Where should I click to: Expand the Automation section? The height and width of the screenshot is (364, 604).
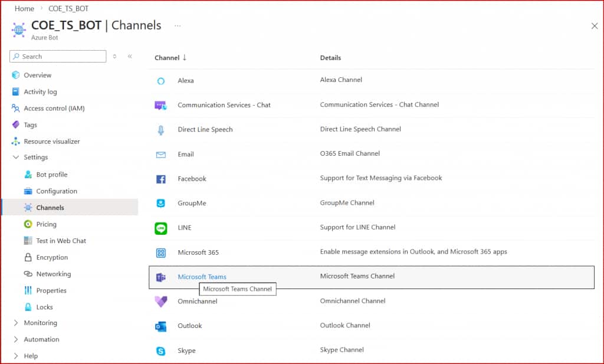[x=16, y=339]
